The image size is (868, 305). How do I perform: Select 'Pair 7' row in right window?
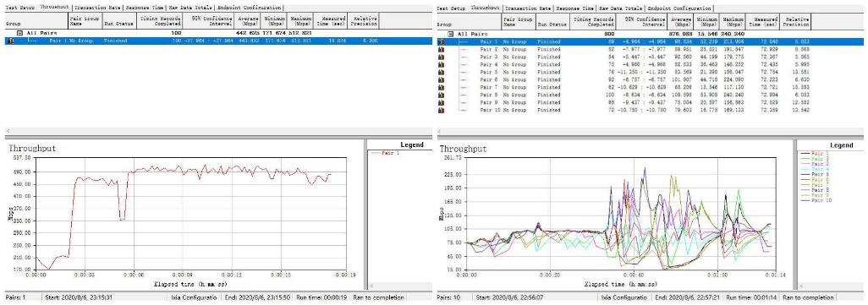(651, 88)
